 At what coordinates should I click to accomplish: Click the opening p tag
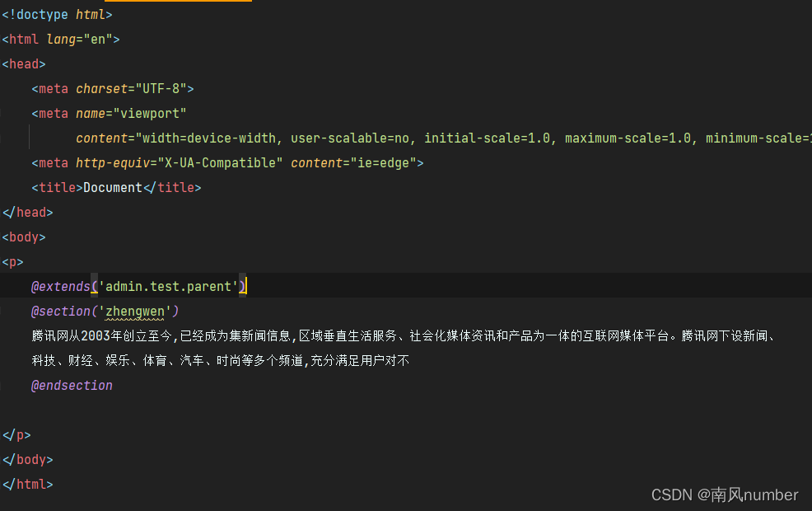[x=12, y=262]
